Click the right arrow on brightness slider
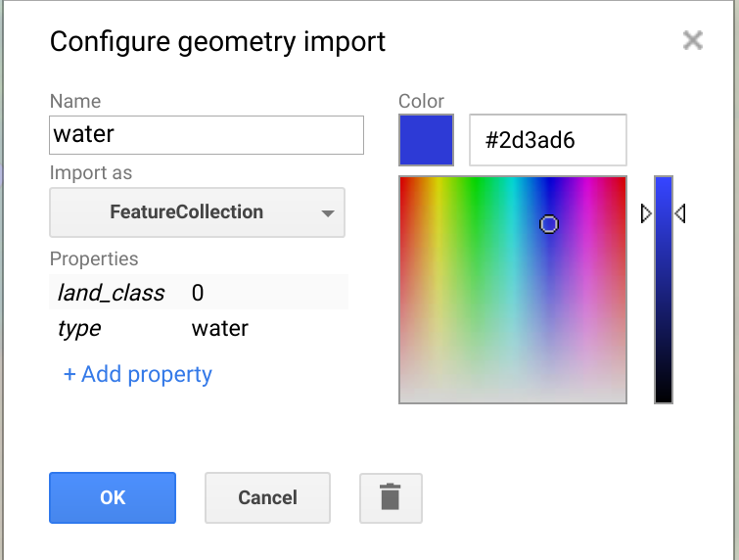 [680, 212]
